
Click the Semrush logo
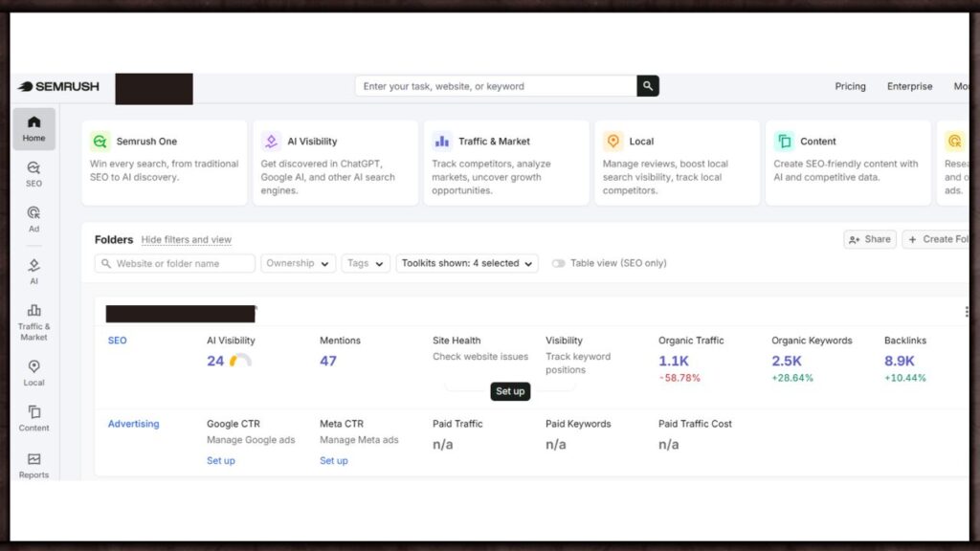[x=58, y=86]
